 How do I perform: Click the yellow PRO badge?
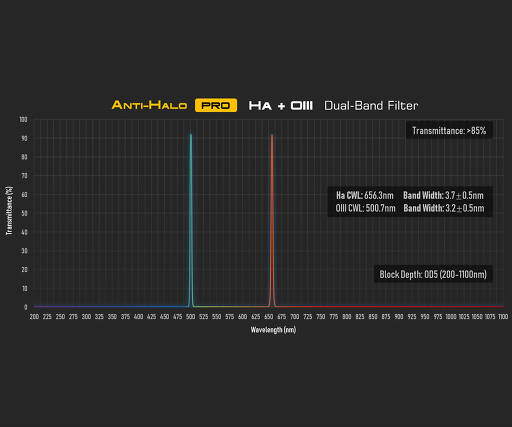tap(216, 105)
